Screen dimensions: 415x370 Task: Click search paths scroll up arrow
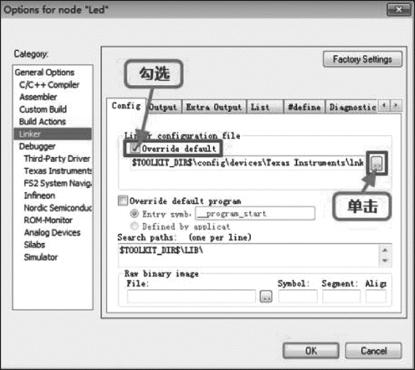coord(385,250)
